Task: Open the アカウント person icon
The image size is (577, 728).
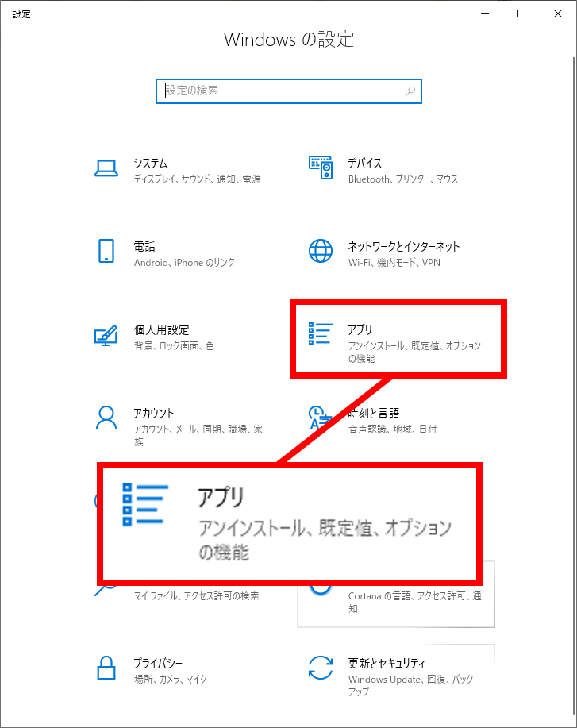Action: tap(106, 418)
